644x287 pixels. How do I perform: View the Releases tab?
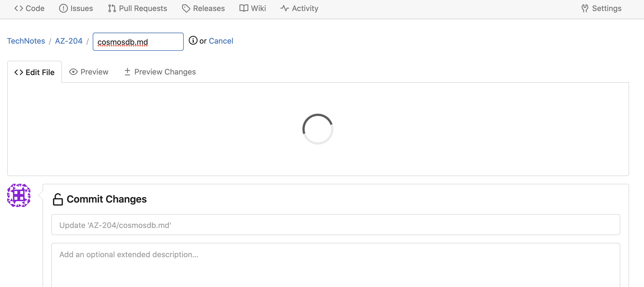tap(203, 8)
